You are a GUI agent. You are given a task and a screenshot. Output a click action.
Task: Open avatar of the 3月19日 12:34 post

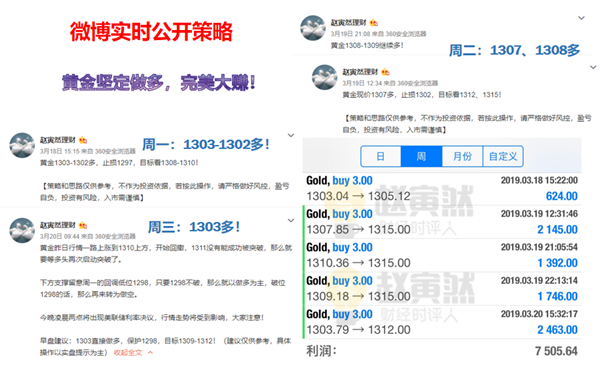(324, 77)
